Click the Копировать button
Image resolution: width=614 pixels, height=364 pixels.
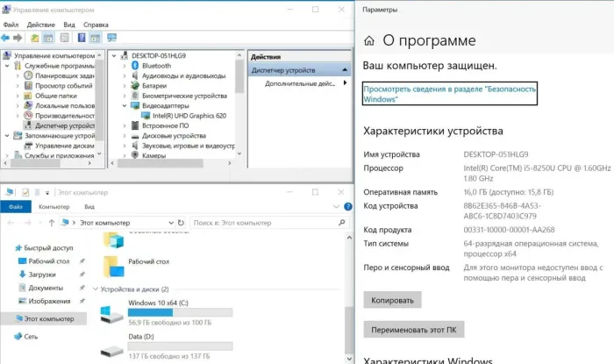[392, 299]
